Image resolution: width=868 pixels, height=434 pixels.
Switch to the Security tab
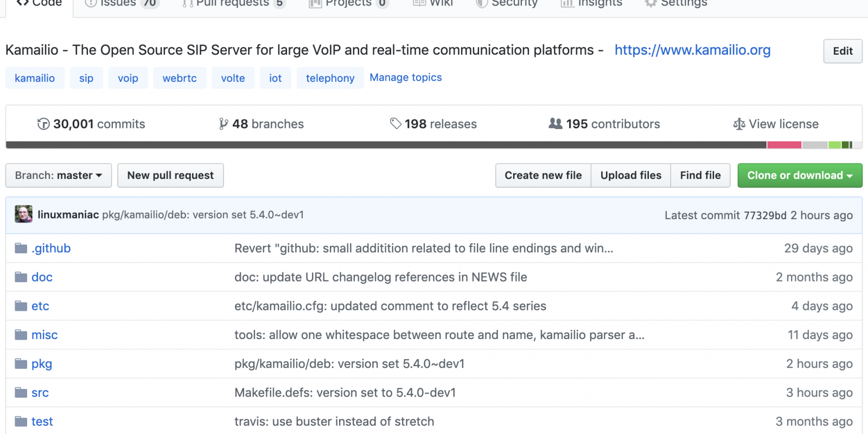point(507,3)
